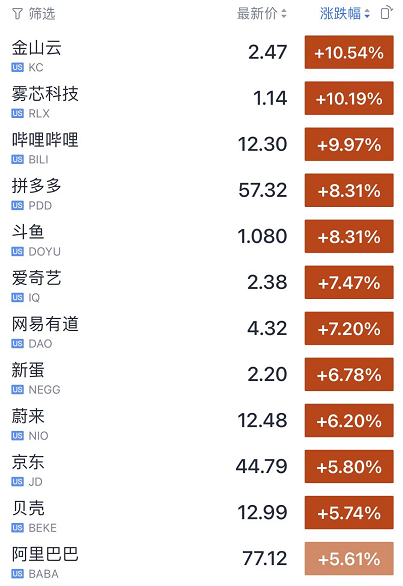
Task: Click the US badge beside NEGG ticker
Action: pos(17,390)
